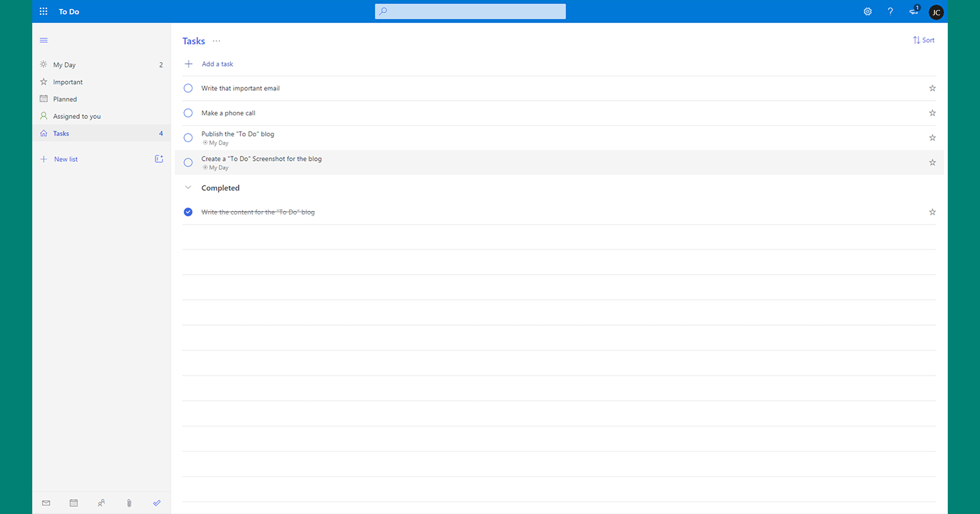The image size is (980, 514).
Task: Open People from the bottom app bar
Action: [101, 503]
